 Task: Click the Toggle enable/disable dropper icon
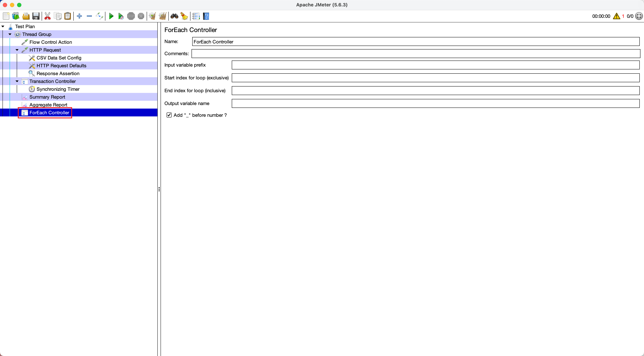(99, 16)
